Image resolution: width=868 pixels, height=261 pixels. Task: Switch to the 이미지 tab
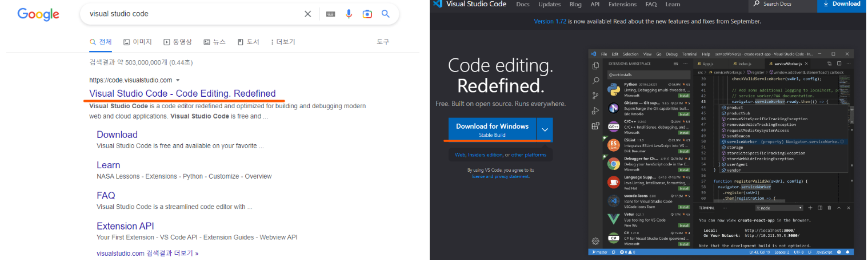coord(138,42)
